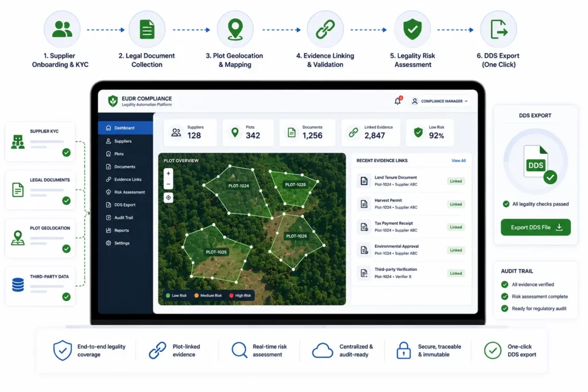Click the Legal Documents card file icon
Viewport: 588px width, 392px height.
[18, 190]
